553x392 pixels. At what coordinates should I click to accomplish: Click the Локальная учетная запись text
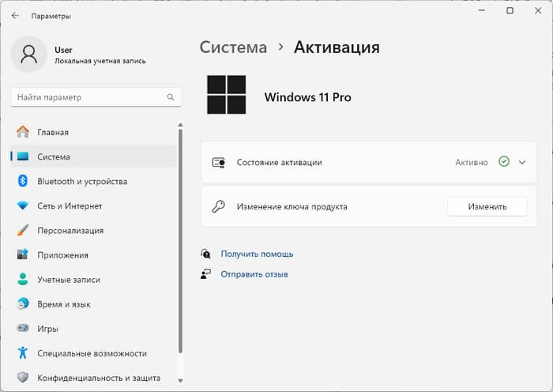click(x=100, y=61)
